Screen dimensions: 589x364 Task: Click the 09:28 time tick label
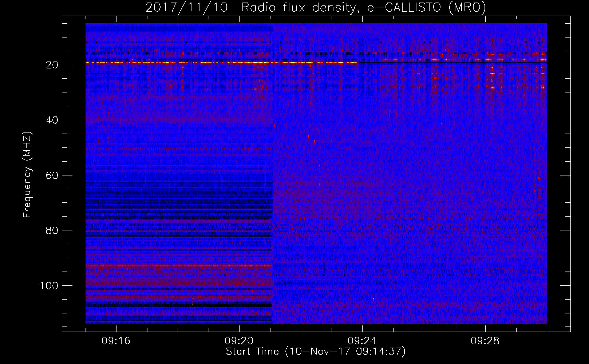485,341
